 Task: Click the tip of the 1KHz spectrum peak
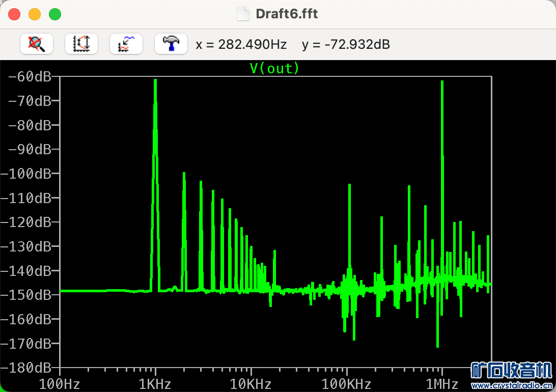(155, 80)
